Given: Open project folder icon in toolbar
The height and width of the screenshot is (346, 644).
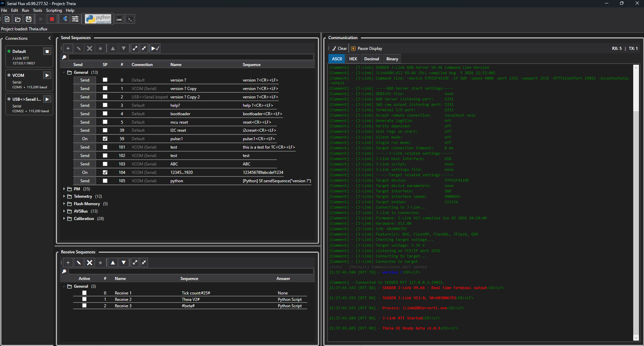Looking at the screenshot, I should click(x=18, y=19).
